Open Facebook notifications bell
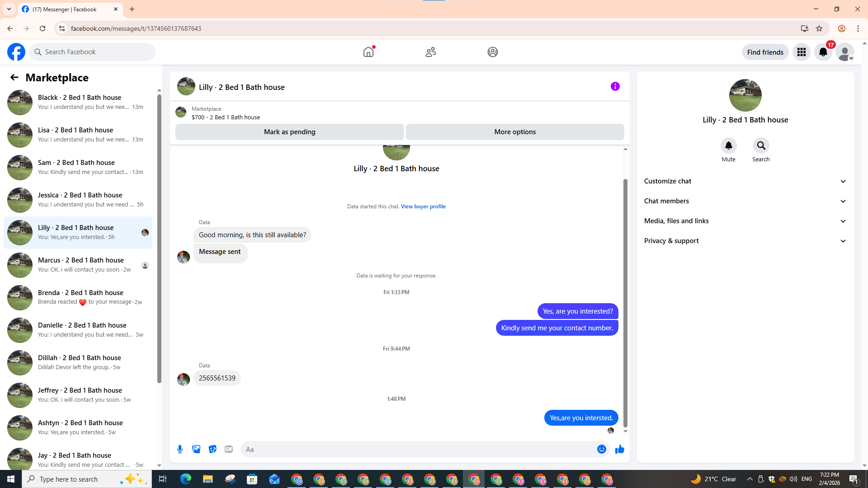868x488 pixels. 823,52
